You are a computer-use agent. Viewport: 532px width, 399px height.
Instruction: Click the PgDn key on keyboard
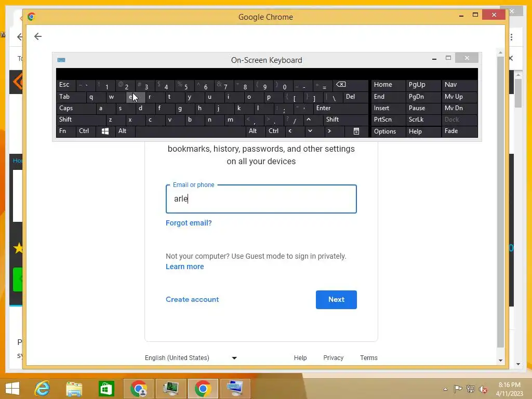(423, 97)
